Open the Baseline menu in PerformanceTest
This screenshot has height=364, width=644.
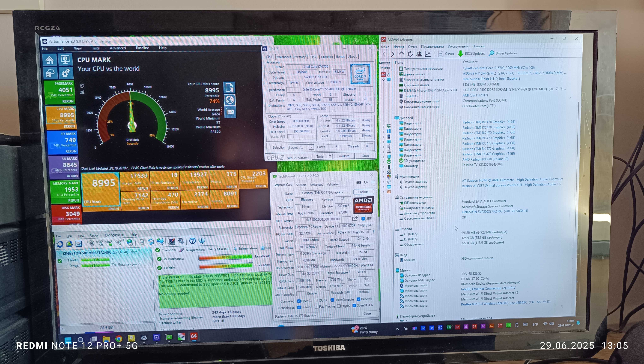(143, 48)
